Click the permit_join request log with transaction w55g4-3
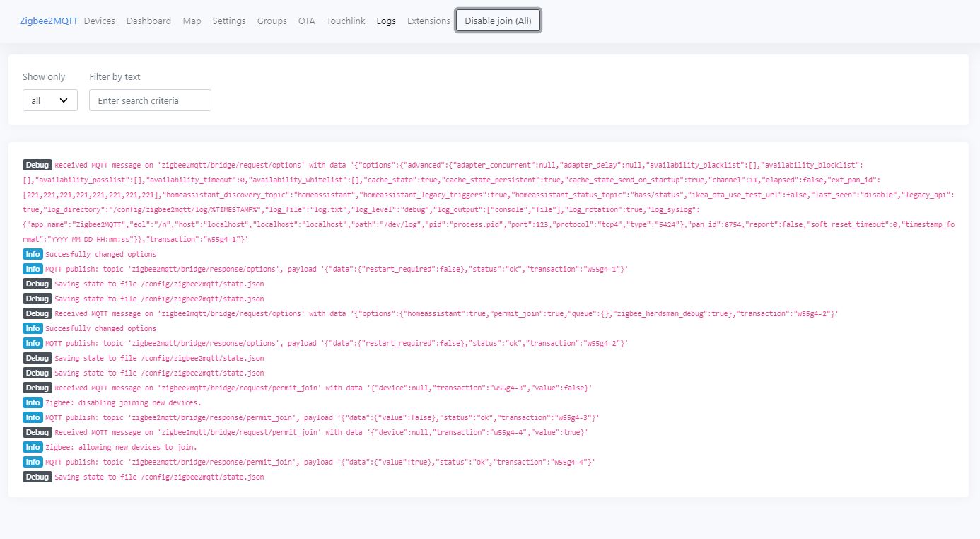980x539 pixels. coord(322,388)
